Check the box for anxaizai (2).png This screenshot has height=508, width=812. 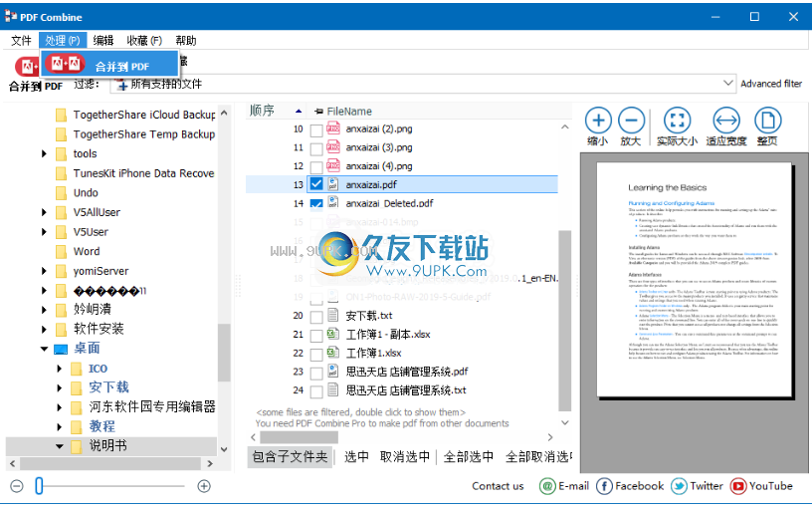316,129
